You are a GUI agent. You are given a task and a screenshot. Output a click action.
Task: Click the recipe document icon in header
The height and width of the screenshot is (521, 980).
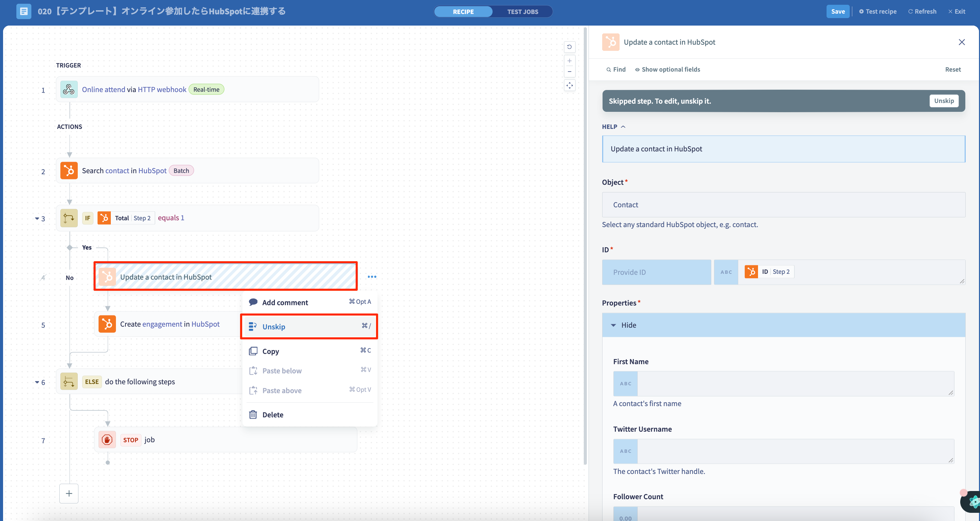(24, 11)
